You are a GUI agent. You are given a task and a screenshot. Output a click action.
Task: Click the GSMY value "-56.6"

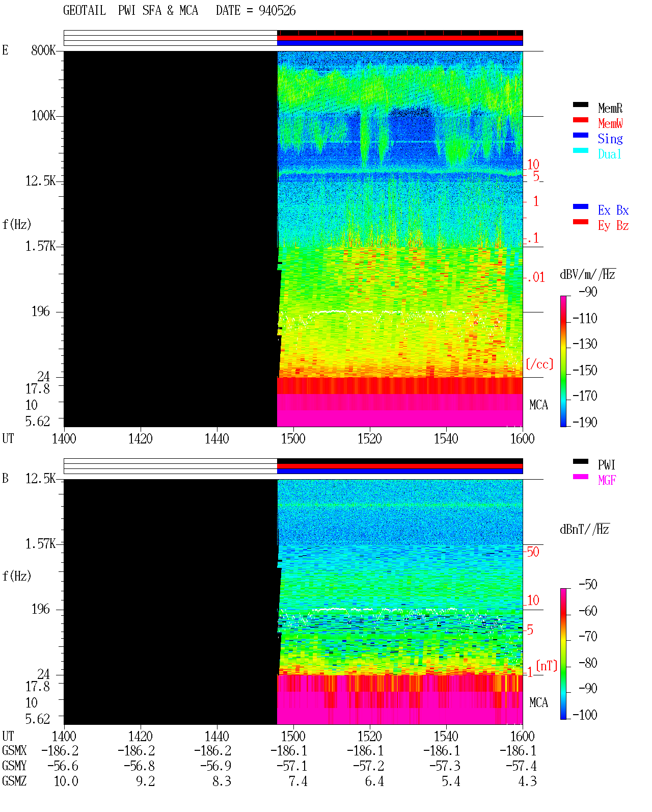(63, 766)
